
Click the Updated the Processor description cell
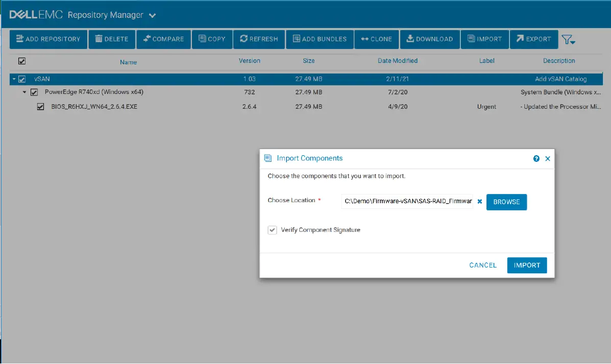pos(560,107)
